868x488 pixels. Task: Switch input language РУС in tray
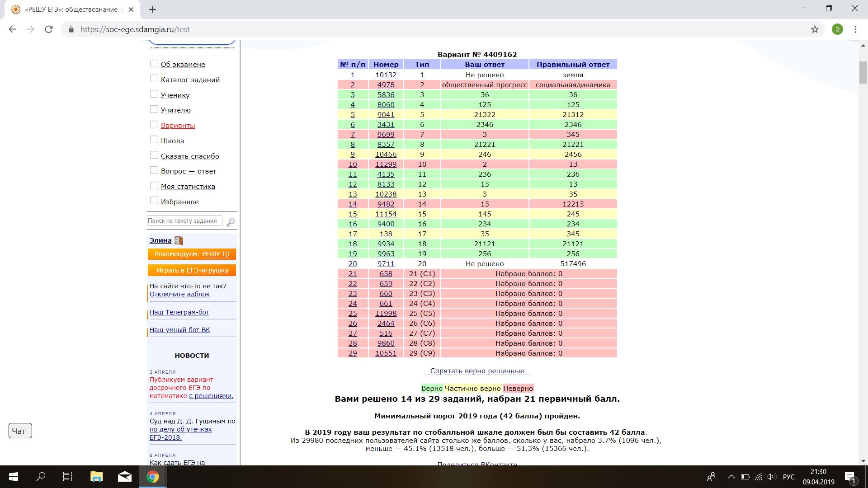[789, 477]
